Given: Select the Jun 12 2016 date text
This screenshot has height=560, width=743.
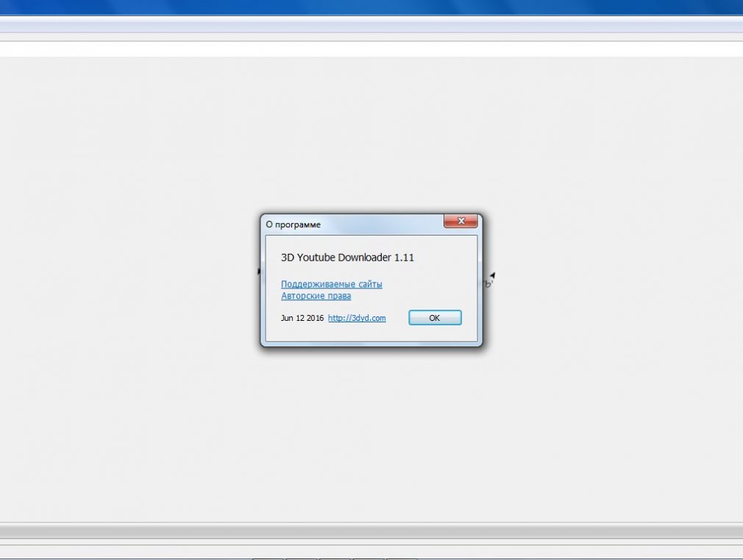Looking at the screenshot, I should click(302, 318).
